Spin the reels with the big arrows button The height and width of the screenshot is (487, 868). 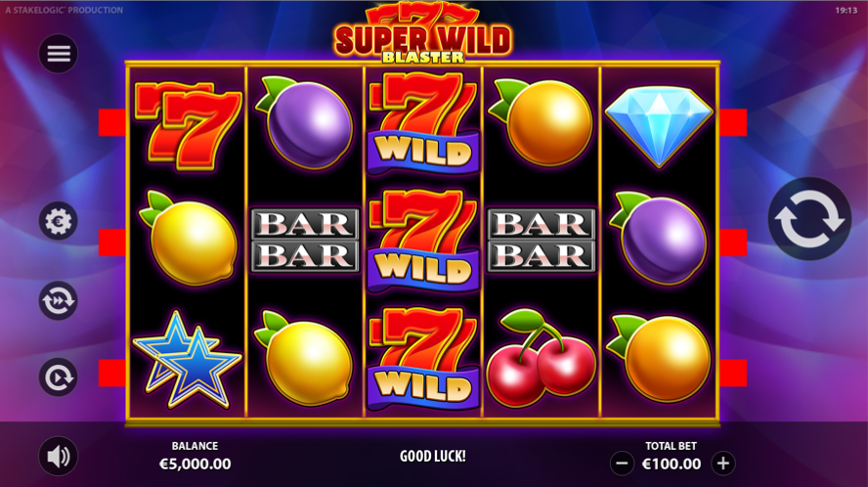(809, 219)
